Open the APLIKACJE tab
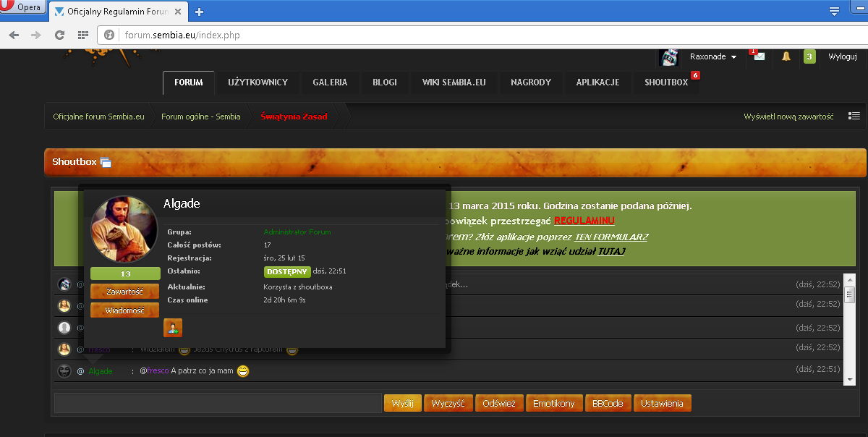Image resolution: width=868 pixels, height=437 pixels. pyautogui.click(x=597, y=82)
